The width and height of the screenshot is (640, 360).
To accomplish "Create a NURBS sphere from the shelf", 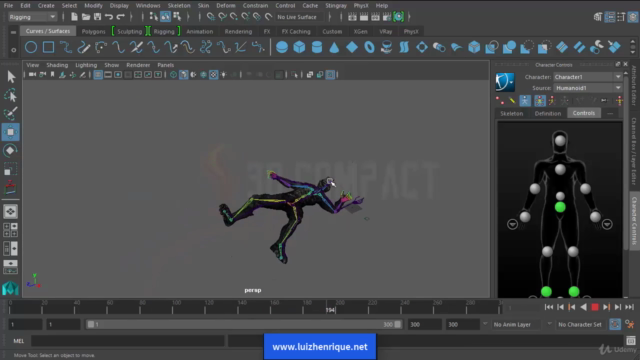I will (x=282, y=47).
